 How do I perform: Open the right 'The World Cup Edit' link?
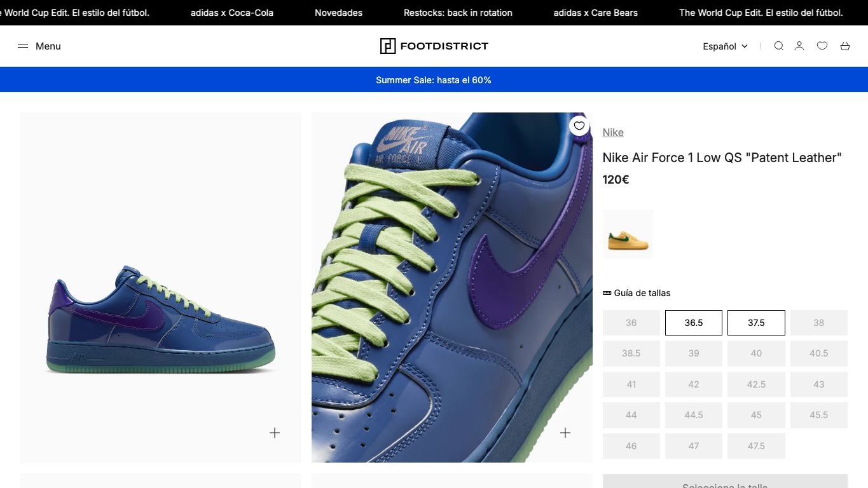click(761, 13)
